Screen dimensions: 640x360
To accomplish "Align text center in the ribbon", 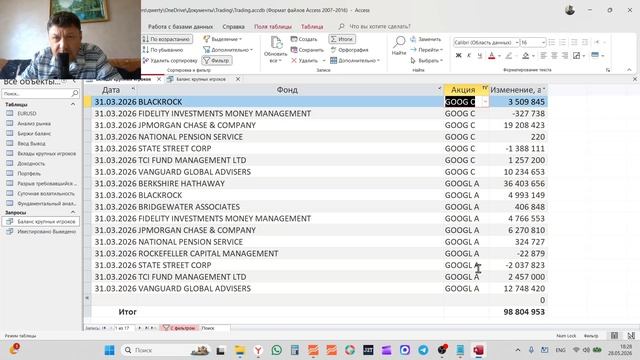I will pyautogui.click(x=554, y=56).
